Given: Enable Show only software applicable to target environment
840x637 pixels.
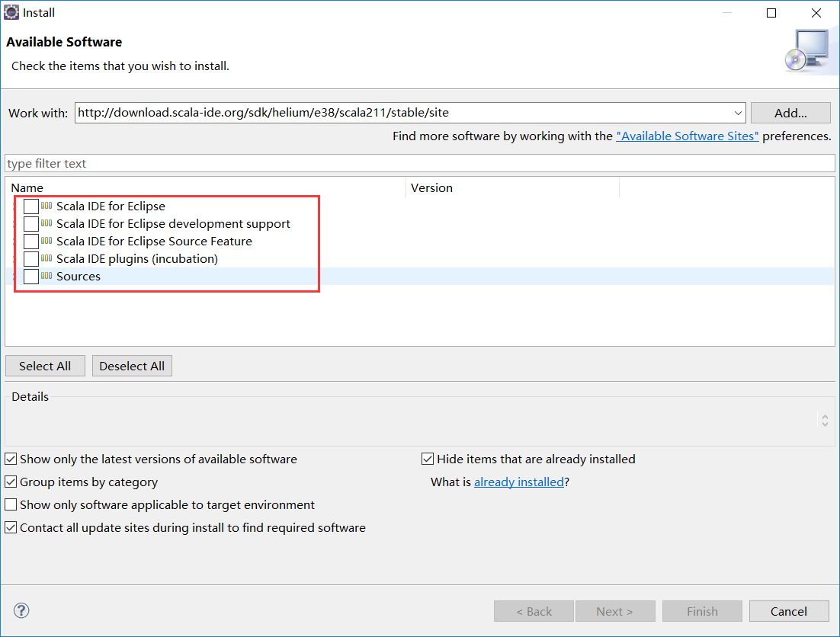Looking at the screenshot, I should tap(11, 504).
